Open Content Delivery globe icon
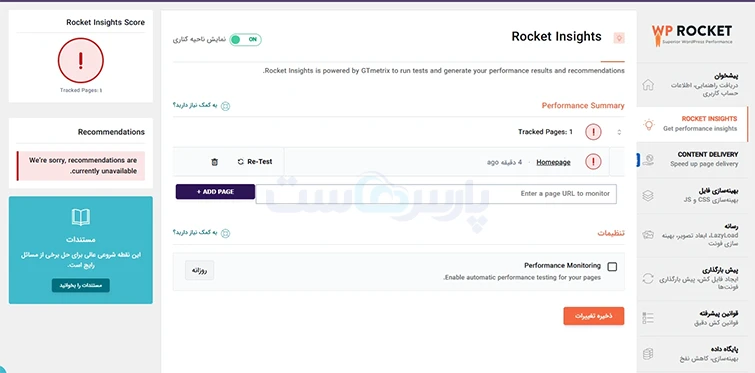 pyautogui.click(x=648, y=160)
